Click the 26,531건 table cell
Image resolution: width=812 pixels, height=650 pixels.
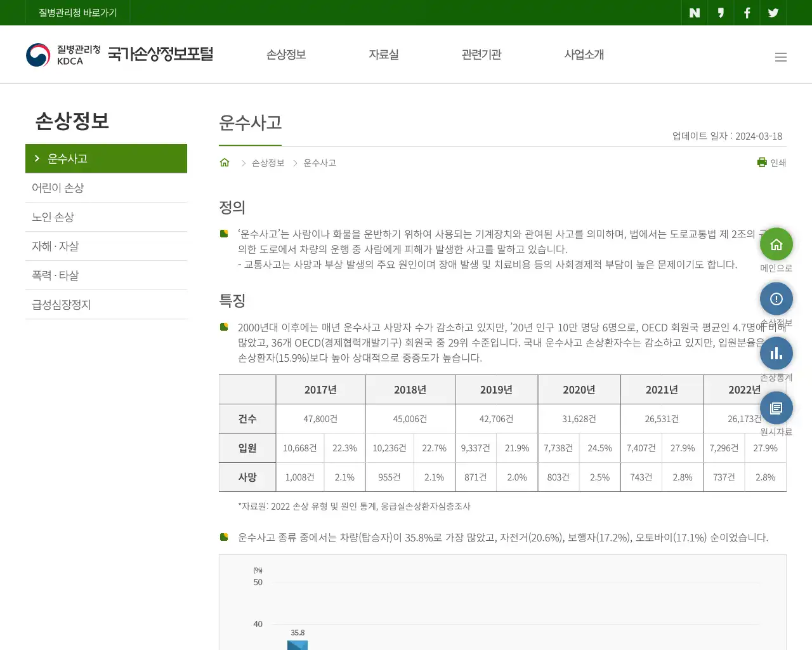[x=662, y=419]
